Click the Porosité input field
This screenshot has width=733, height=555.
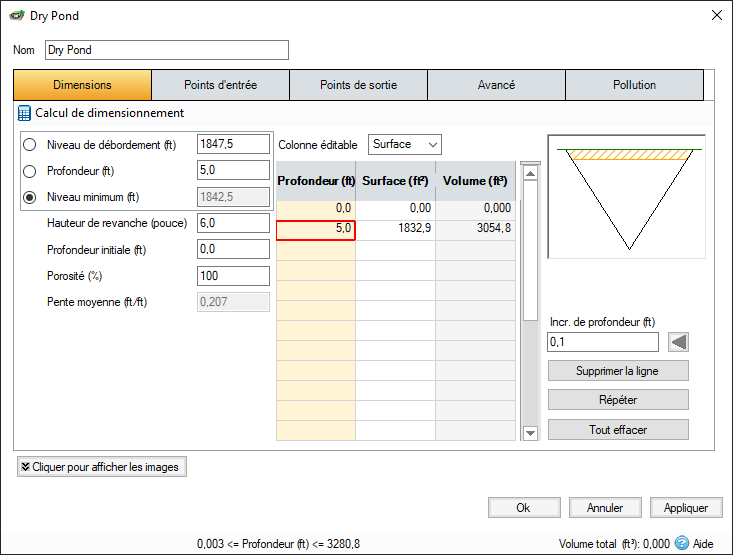click(233, 276)
